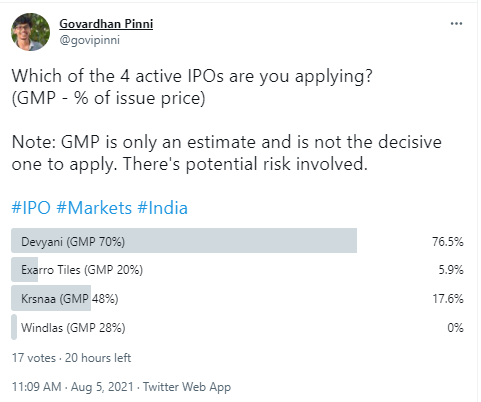Click the 17 votes count text
Image resolution: width=481 pixels, height=402 pixels.
tap(34, 358)
